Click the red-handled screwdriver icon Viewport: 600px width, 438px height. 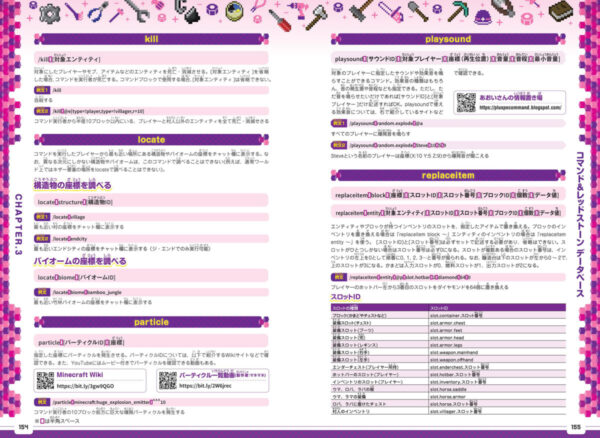coord(279,20)
